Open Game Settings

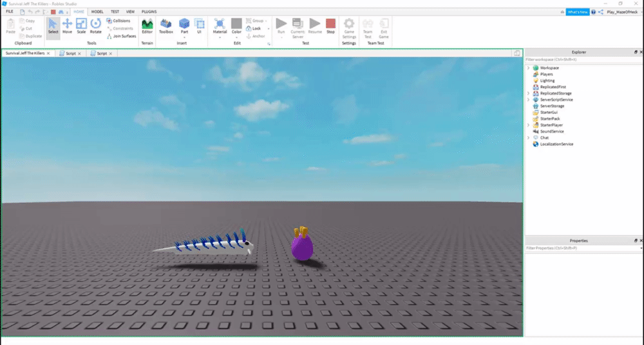349,28
